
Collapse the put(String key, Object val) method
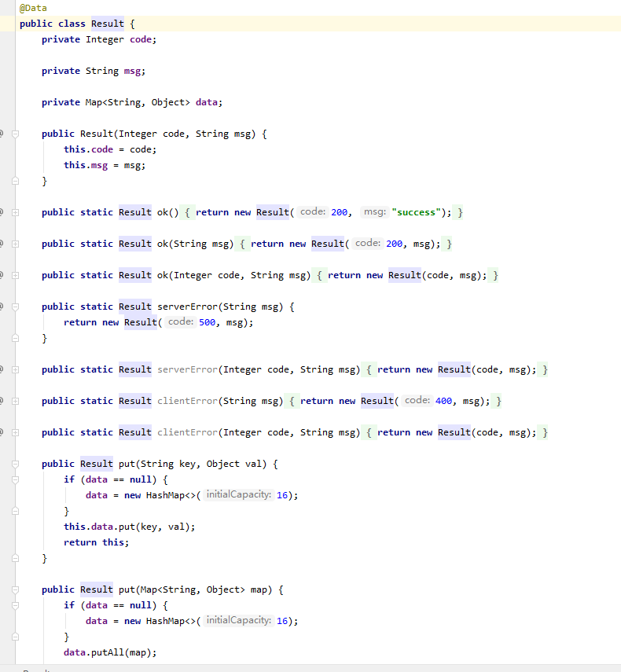point(16,465)
